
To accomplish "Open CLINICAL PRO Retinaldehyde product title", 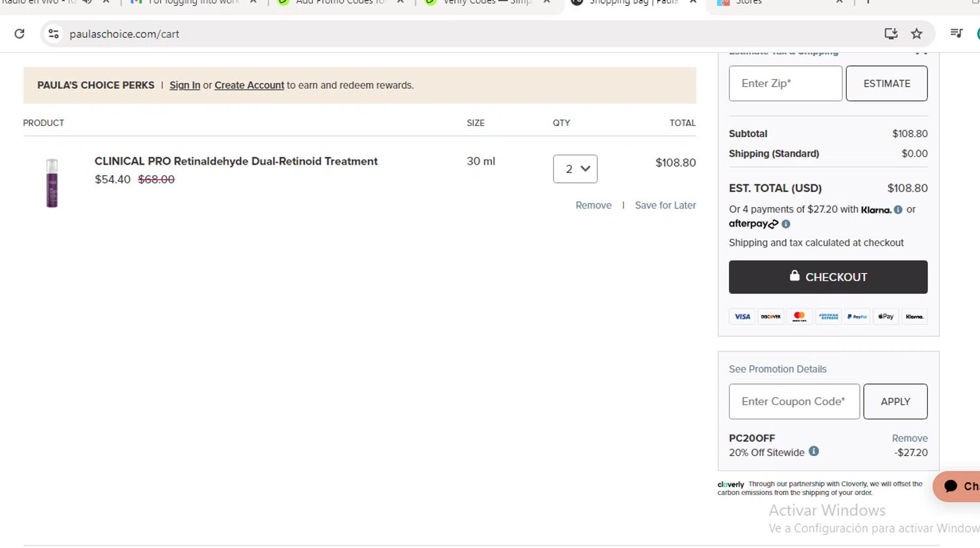I will [236, 161].
